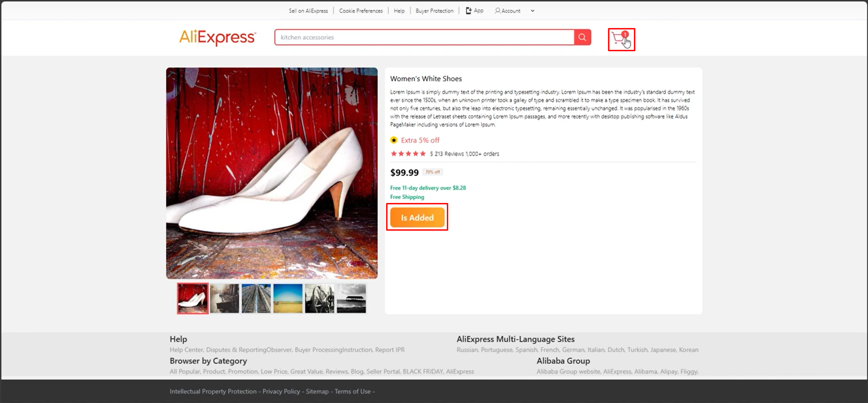Click the Is Added button
The width and height of the screenshot is (868, 403).
pos(417,217)
